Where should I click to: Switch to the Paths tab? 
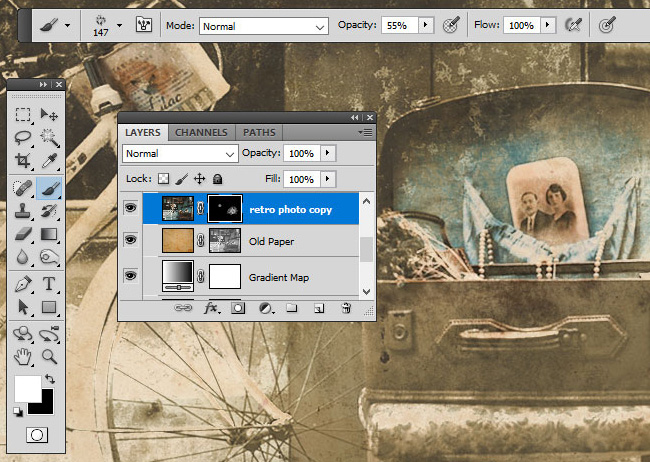pyautogui.click(x=259, y=132)
